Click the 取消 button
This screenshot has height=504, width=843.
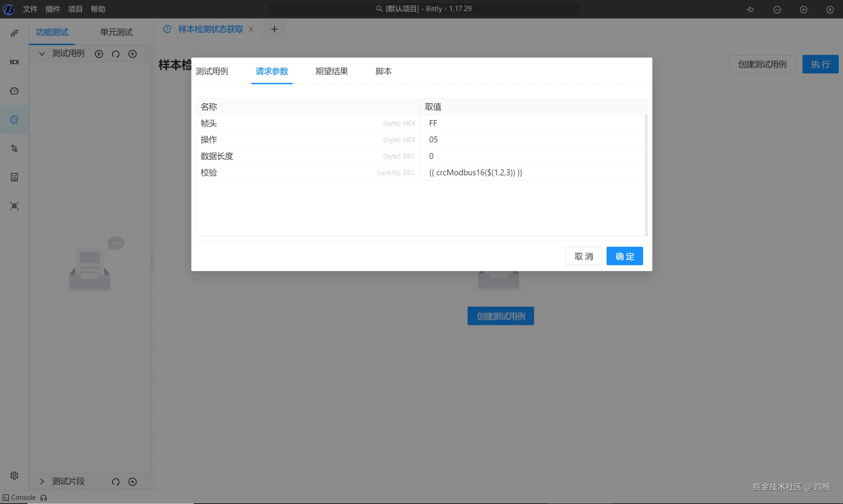coord(583,256)
